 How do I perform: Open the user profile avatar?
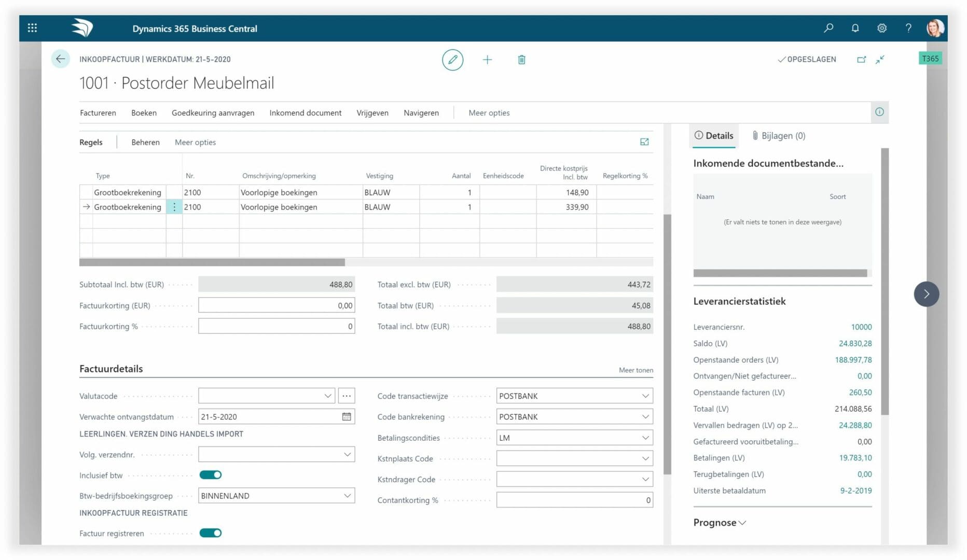(x=935, y=28)
